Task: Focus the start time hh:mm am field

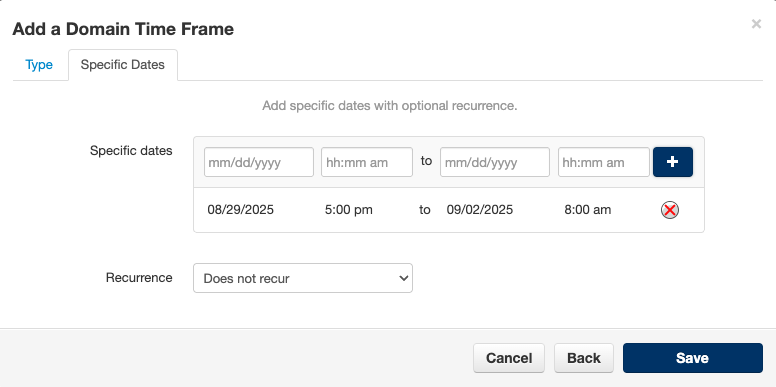Action: pyautogui.click(x=367, y=162)
